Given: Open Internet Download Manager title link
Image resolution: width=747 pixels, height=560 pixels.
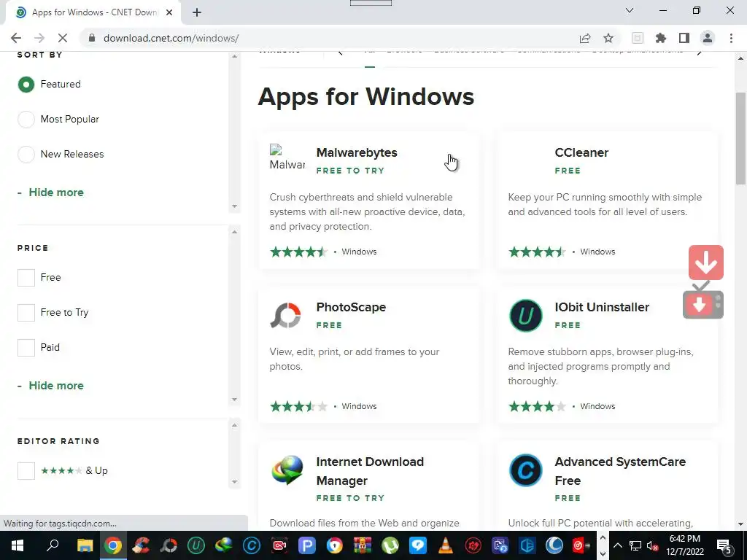Looking at the screenshot, I should tap(370, 471).
